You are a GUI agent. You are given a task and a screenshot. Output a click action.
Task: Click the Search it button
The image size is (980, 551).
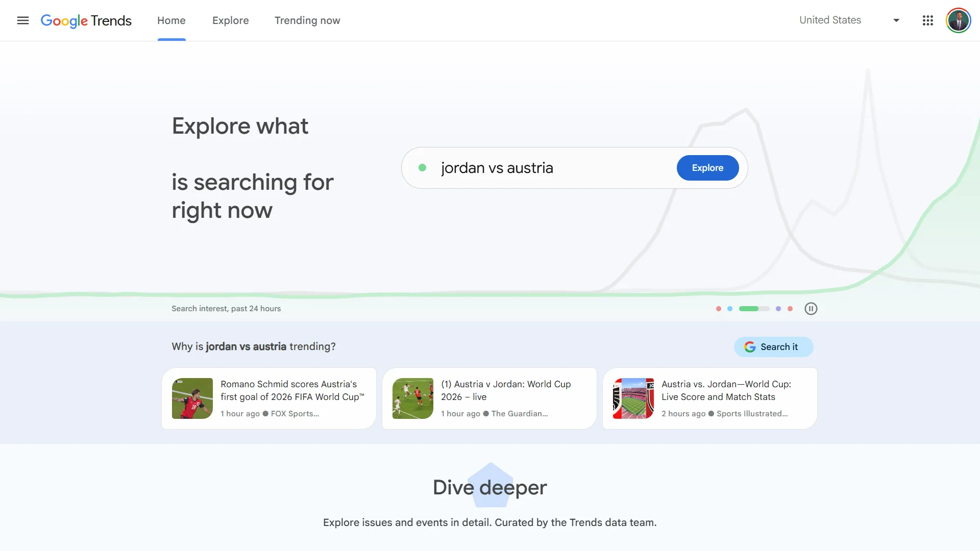click(x=773, y=347)
